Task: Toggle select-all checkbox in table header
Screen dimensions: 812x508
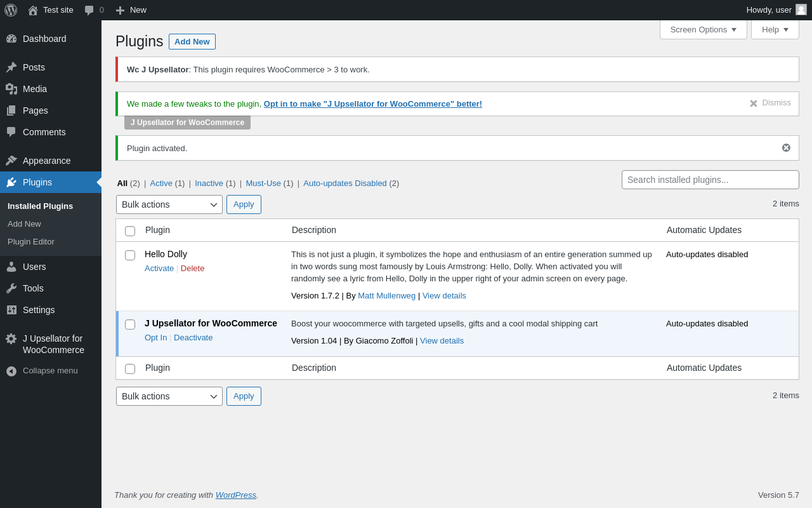Action: [x=130, y=231]
